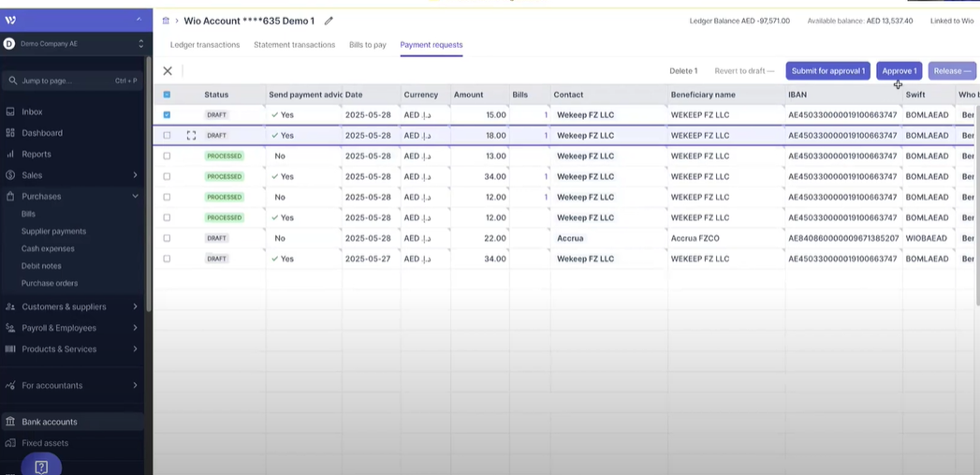Click the Inbox icon in the sidebar
Image resolution: width=980 pixels, height=475 pixels.
11,111
